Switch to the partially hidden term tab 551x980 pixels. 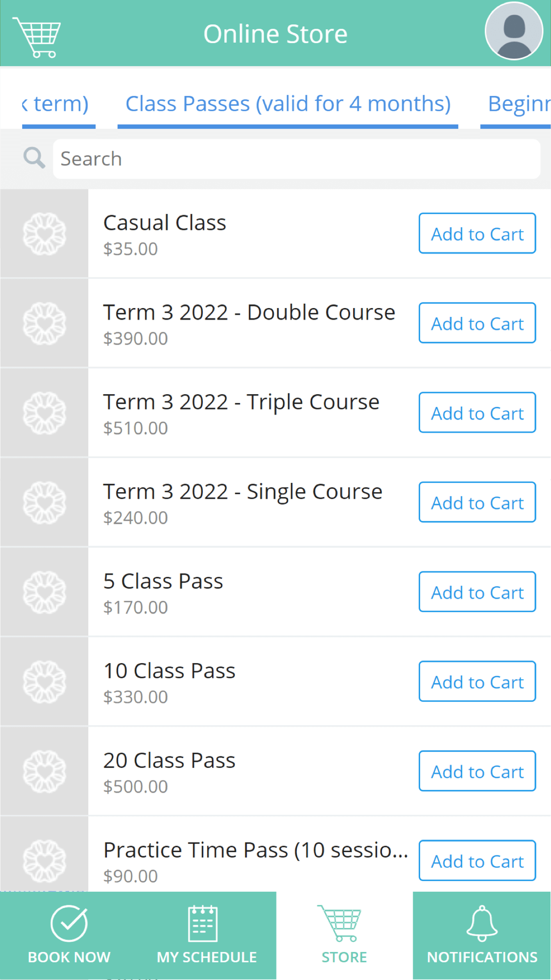point(57,104)
